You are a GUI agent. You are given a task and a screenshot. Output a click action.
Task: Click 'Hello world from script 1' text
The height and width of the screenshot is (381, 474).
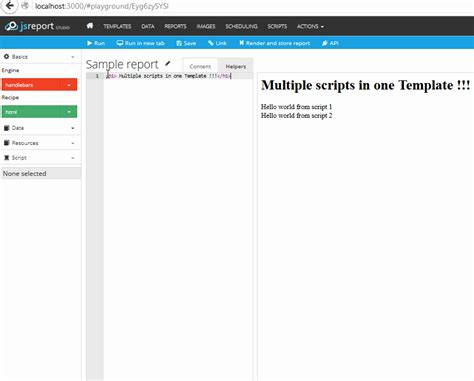[296, 107]
